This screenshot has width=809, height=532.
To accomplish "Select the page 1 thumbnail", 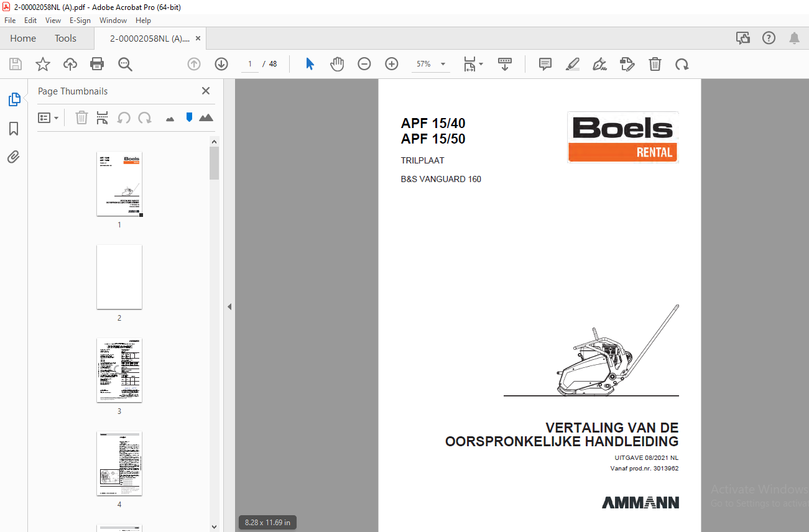I will pyautogui.click(x=119, y=184).
